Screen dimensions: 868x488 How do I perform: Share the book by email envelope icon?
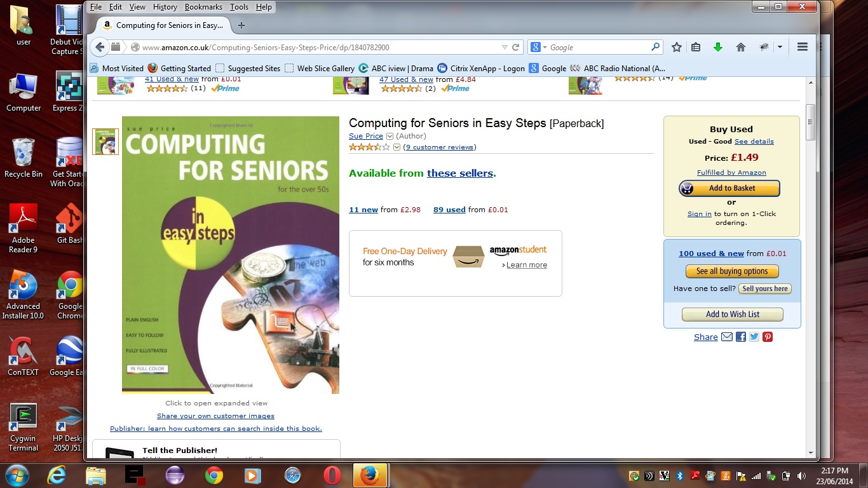coord(727,337)
